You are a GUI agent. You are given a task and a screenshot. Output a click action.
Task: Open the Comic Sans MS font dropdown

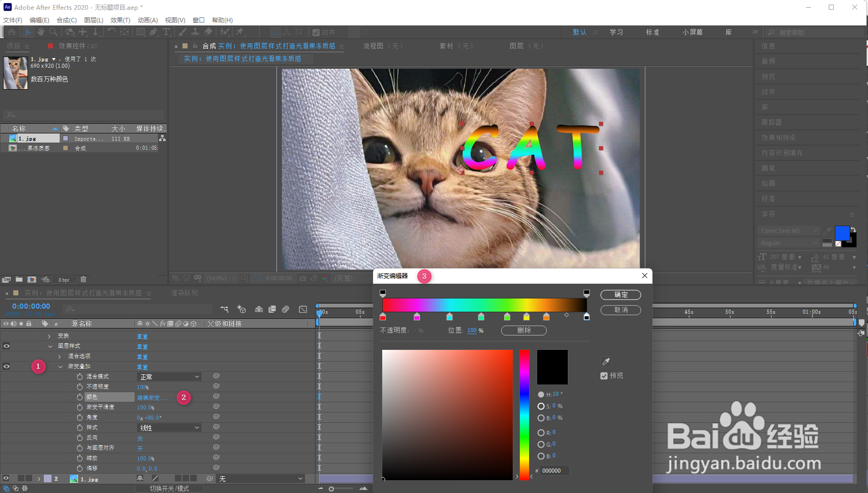click(x=788, y=231)
